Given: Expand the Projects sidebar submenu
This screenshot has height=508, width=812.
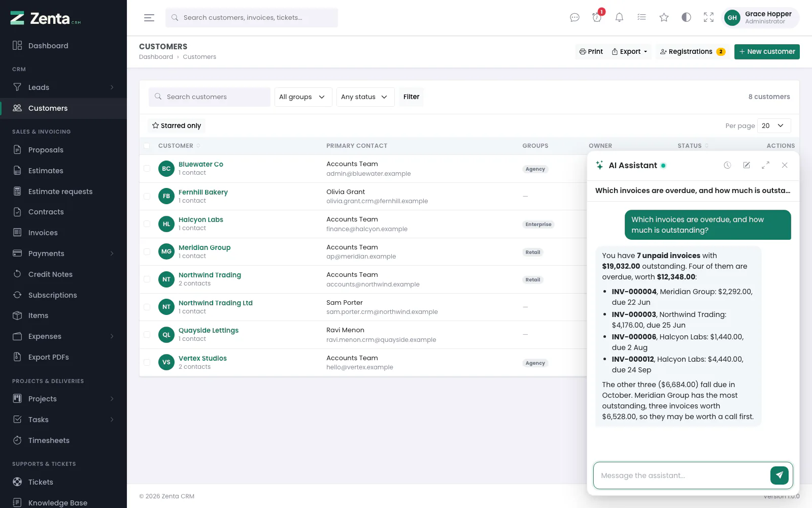Looking at the screenshot, I should pos(112,399).
